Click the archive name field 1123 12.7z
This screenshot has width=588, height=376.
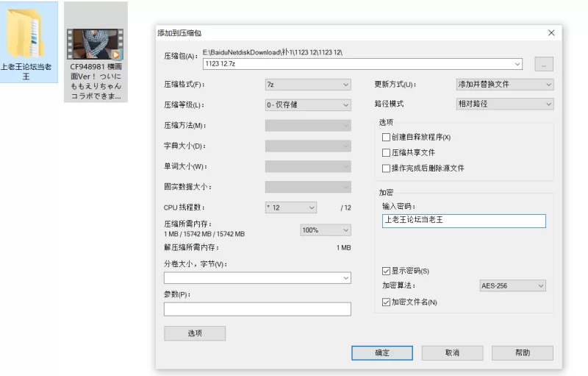(362, 64)
